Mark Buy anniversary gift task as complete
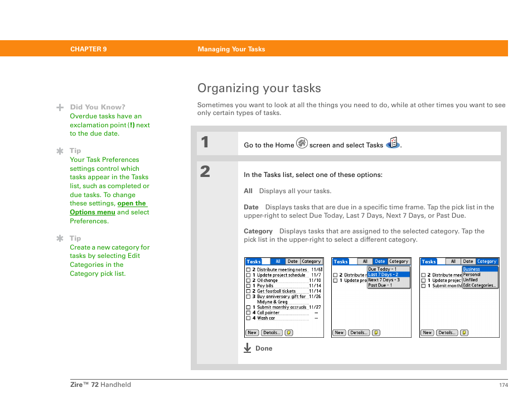532x412 pixels. coord(248,296)
